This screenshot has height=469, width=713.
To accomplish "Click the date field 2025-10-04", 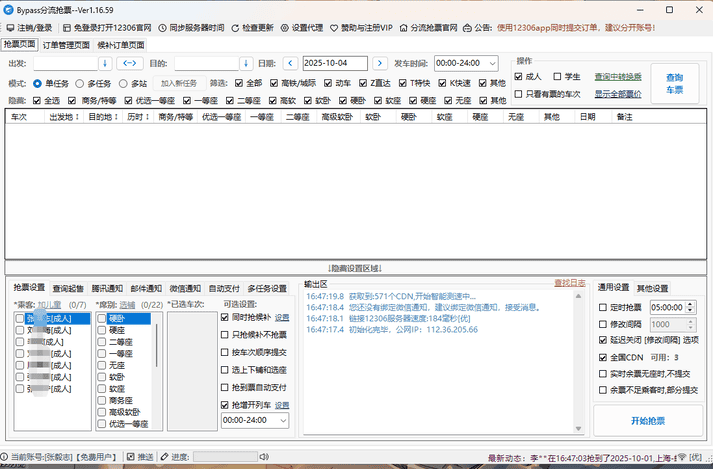I will 335,63.
